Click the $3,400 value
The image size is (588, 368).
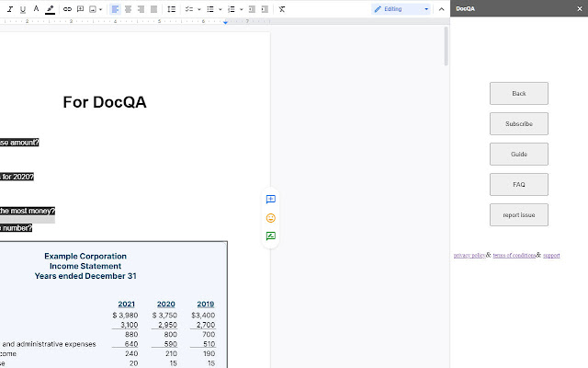(203, 315)
